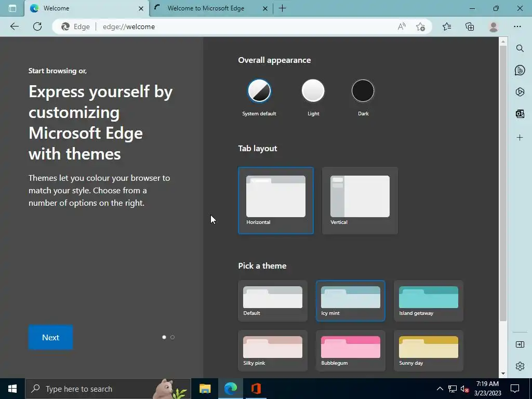This screenshot has height=399, width=532.
Task: Pick the Icy mint theme
Action: (x=351, y=301)
